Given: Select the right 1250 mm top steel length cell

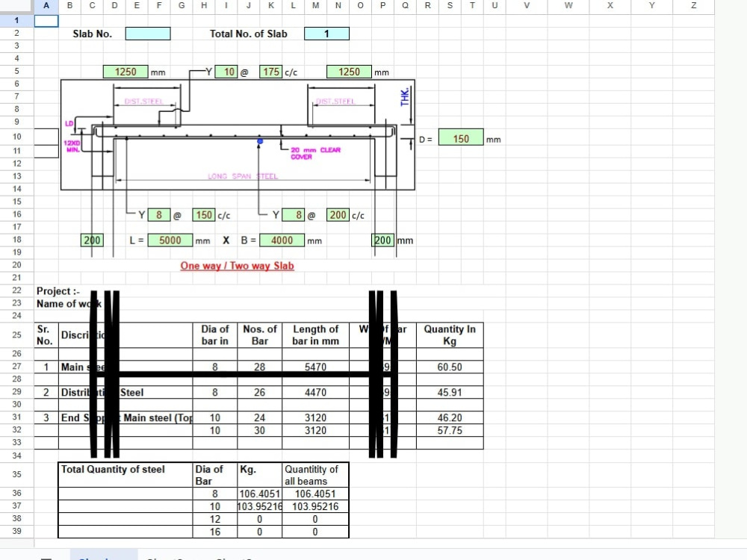Looking at the screenshot, I should [x=349, y=72].
